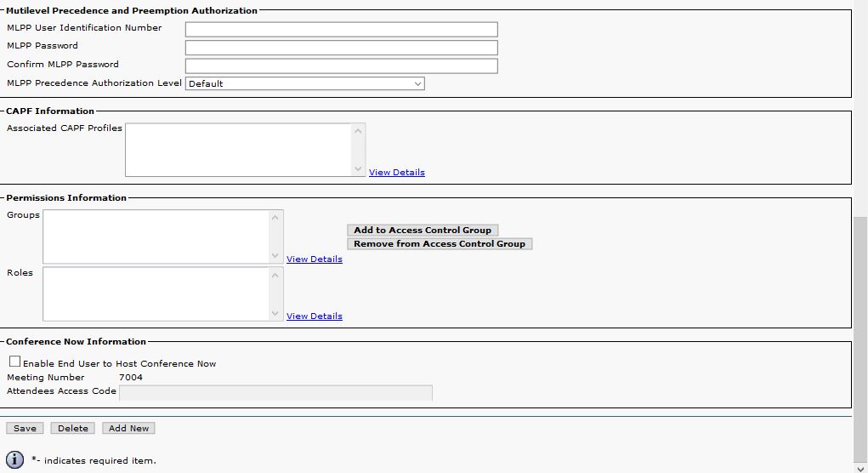Click down arrow of Groups list scrollbar
This screenshot has width=868, height=473.
click(x=275, y=256)
